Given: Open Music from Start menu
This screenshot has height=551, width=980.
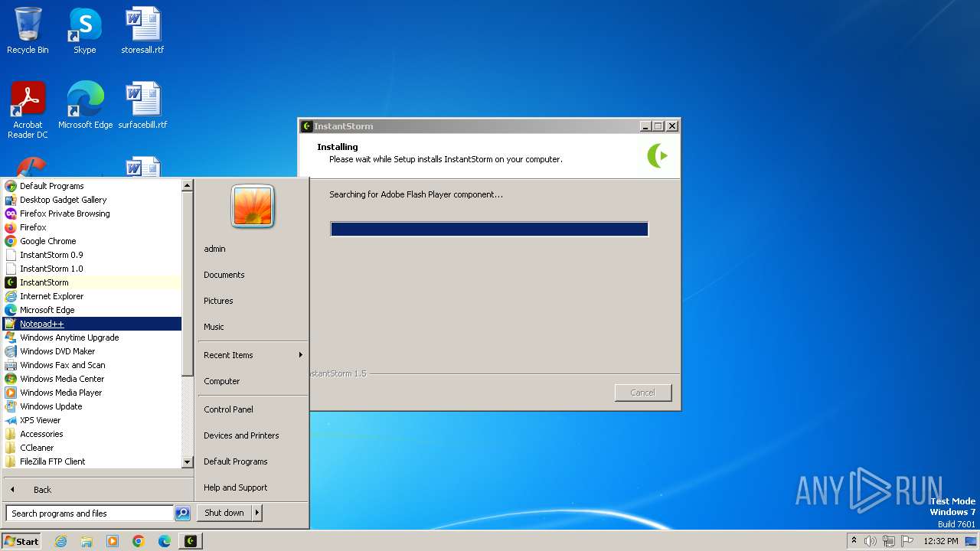Looking at the screenshot, I should pyautogui.click(x=253, y=327).
